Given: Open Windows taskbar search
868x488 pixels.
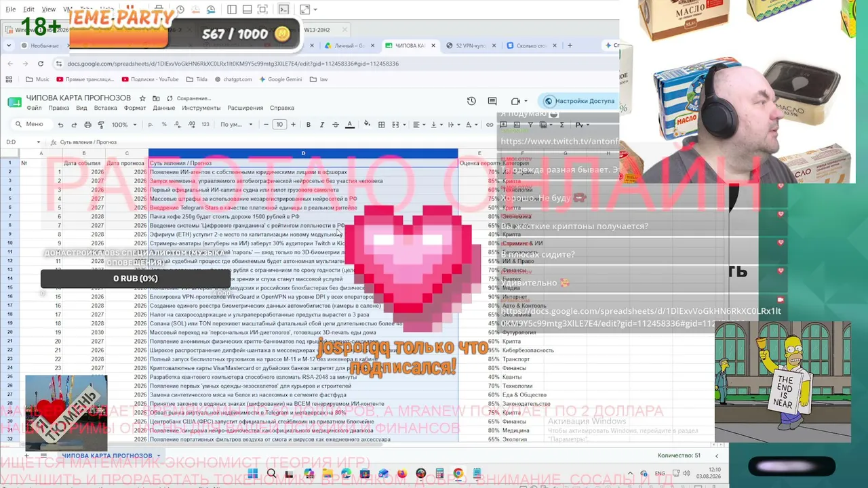Looking at the screenshot, I should [x=271, y=474].
